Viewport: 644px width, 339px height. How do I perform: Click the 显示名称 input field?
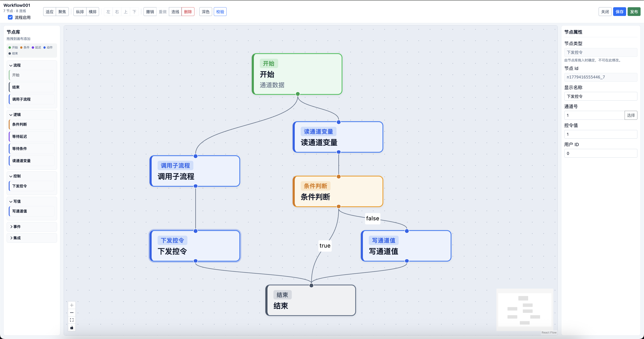click(x=601, y=96)
